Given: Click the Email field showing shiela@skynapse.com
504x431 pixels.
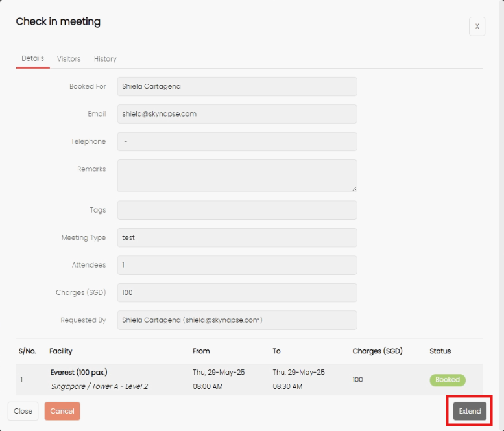Looking at the screenshot, I should tap(237, 114).
